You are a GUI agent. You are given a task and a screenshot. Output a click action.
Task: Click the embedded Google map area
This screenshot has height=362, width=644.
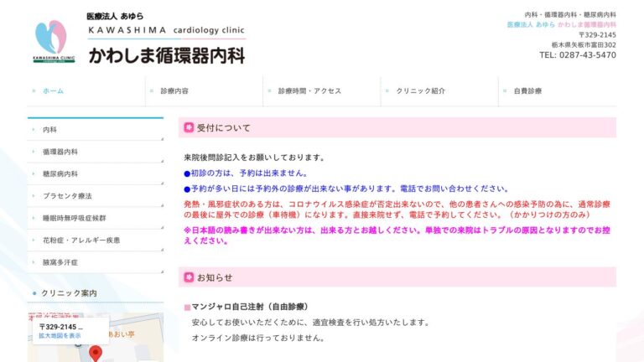pos(96,338)
